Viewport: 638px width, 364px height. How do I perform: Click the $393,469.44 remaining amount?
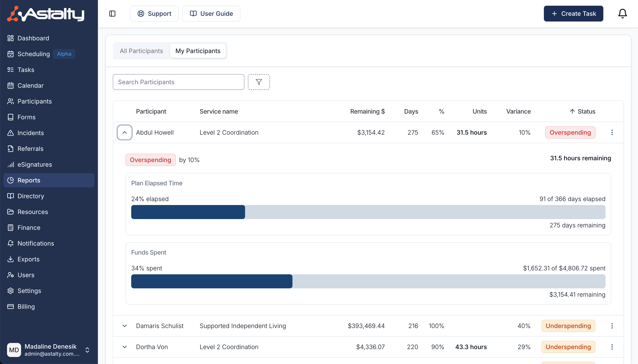click(366, 326)
